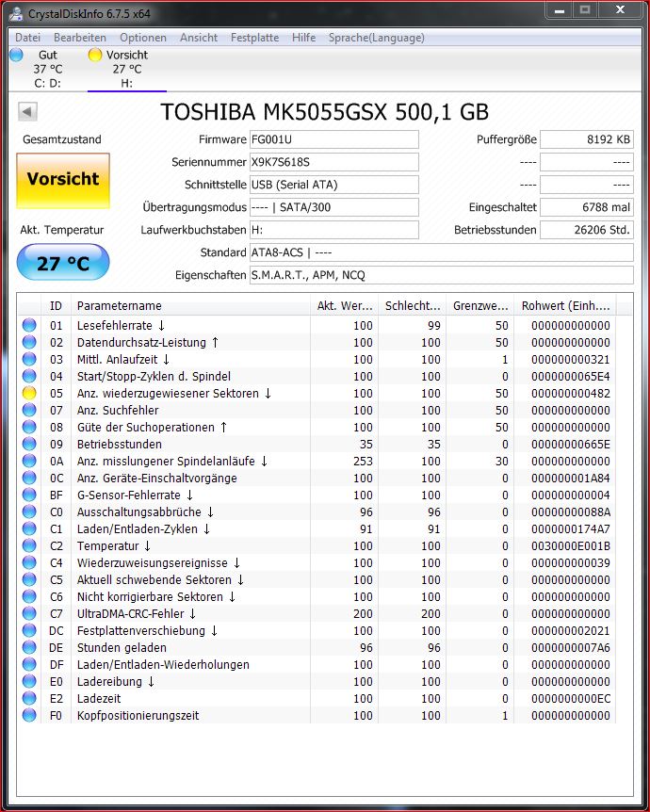The image size is (650, 812).
Task: Click the status icon for row F0 Kopfpositionierungszeit
Action: [29, 715]
